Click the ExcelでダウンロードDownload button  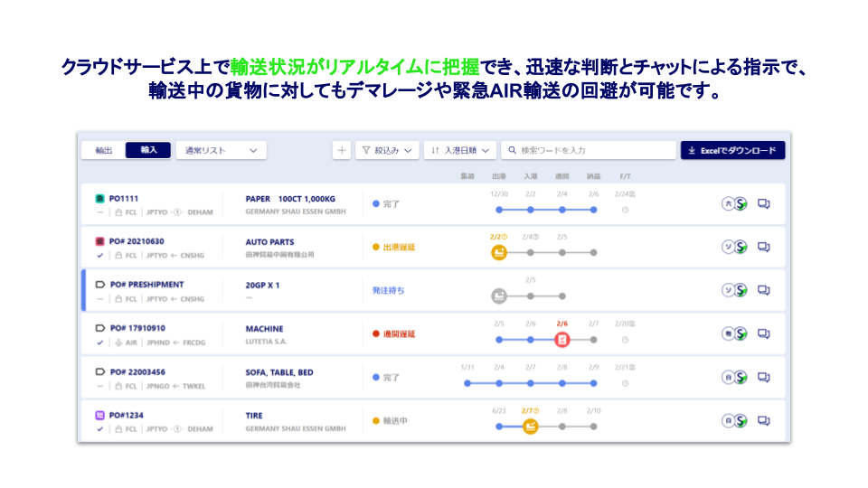[x=732, y=151]
